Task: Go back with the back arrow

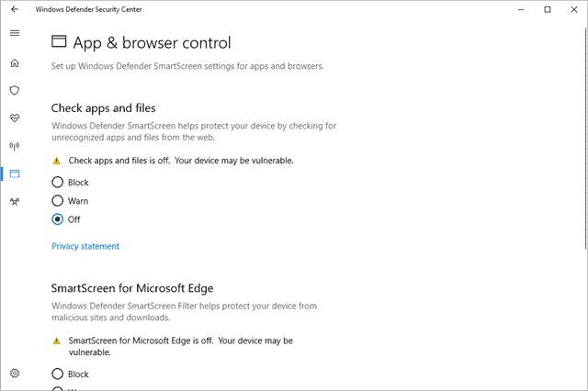Action: [15, 9]
